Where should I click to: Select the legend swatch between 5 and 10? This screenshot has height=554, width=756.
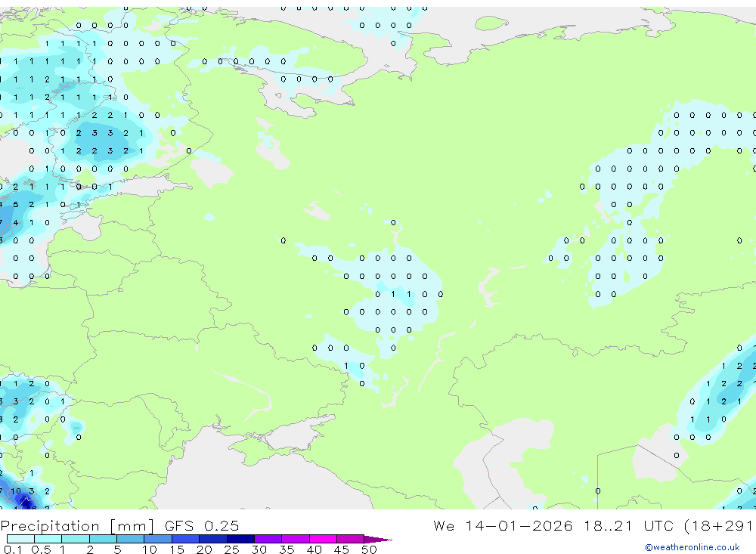click(x=130, y=539)
